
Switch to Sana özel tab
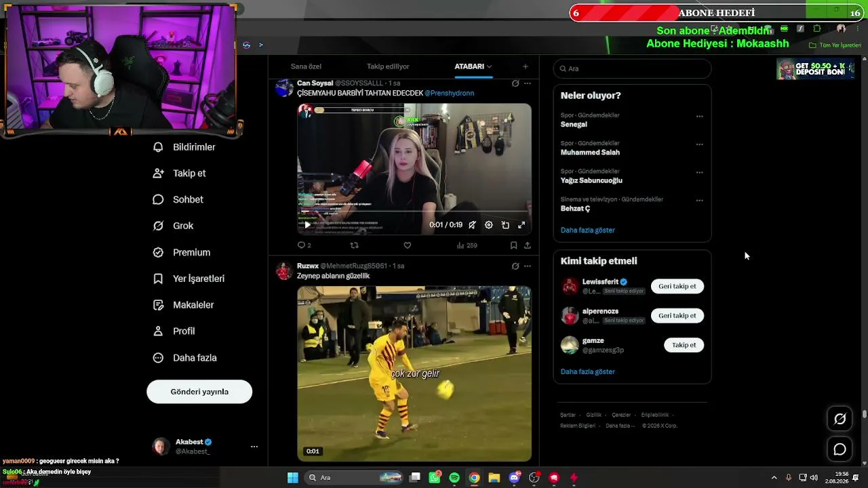pos(306,66)
